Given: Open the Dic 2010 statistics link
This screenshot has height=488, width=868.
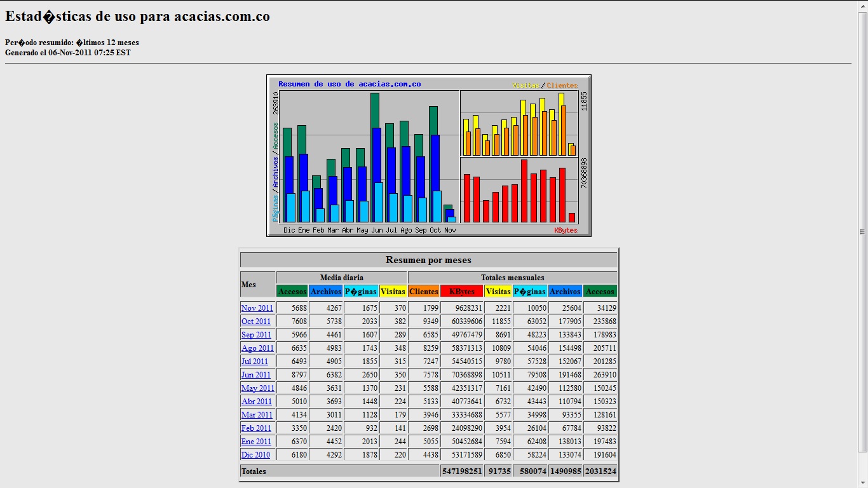Looking at the screenshot, I should point(255,455).
